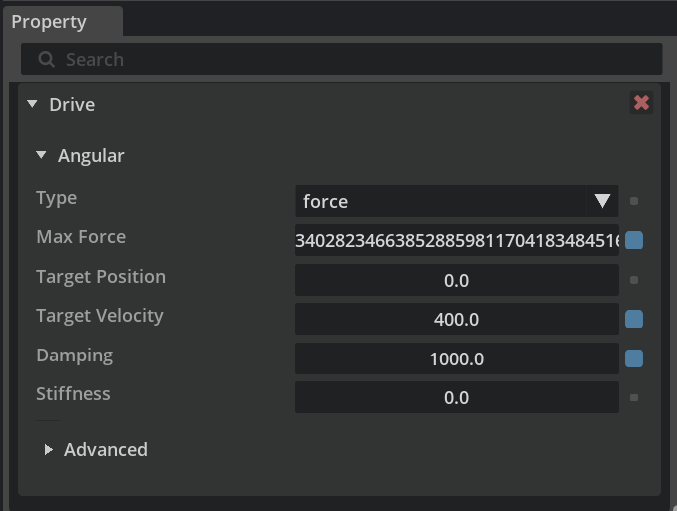Click the Target Velocity 400.0 field
677x511 pixels.
coord(456,319)
